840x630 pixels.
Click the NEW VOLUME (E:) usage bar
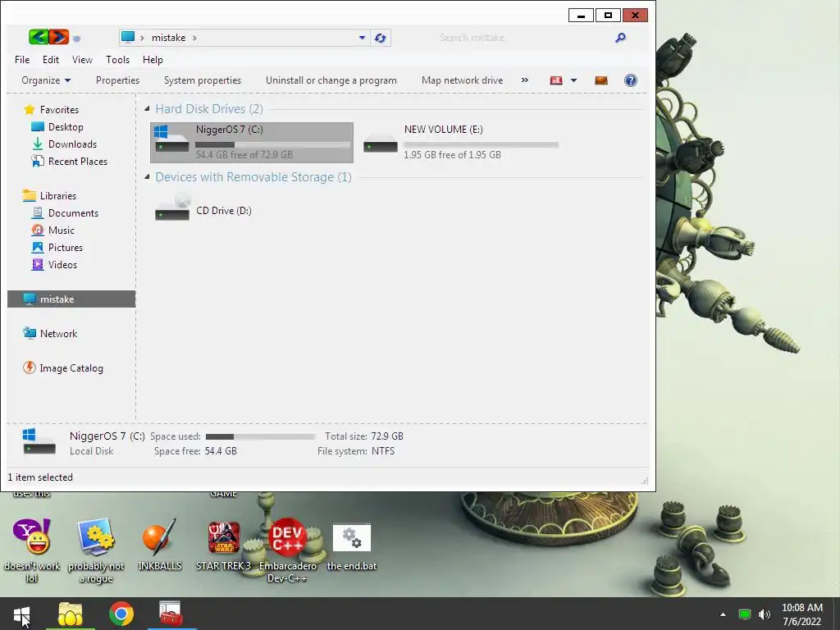click(x=481, y=144)
